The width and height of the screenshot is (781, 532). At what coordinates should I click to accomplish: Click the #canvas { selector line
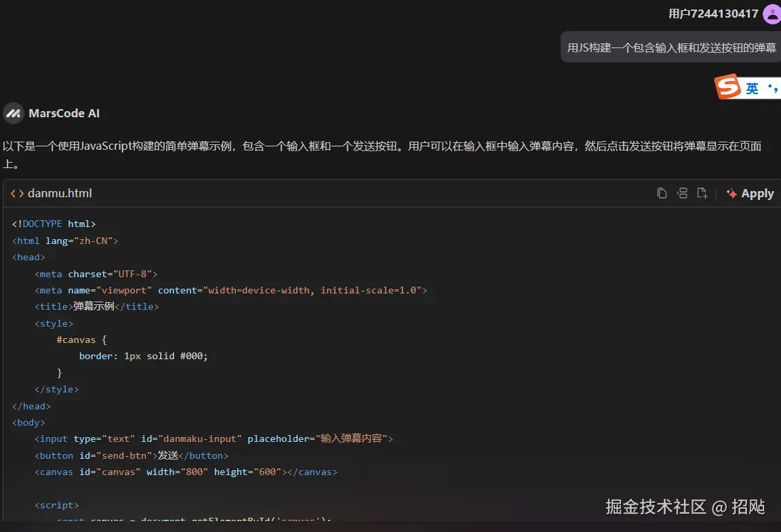point(81,340)
